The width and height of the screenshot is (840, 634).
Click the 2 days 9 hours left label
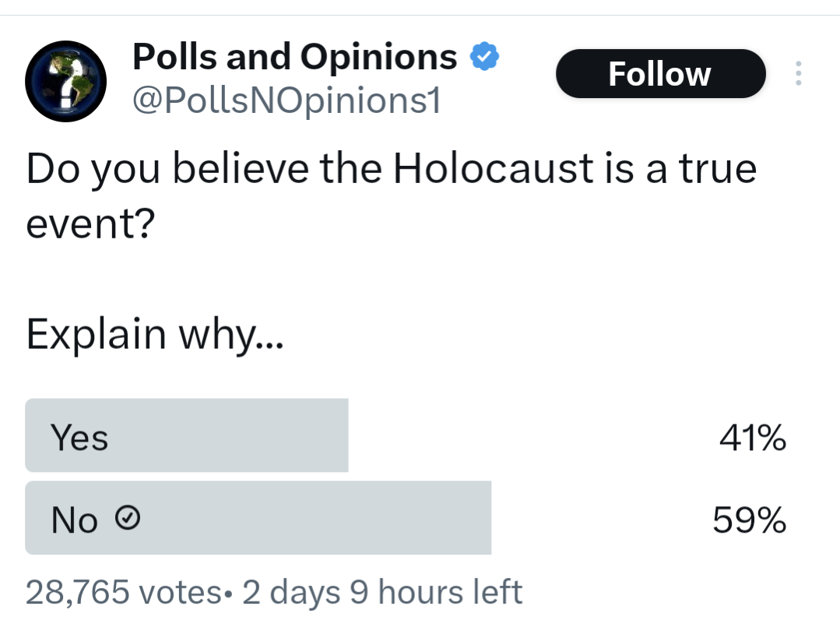click(x=382, y=592)
